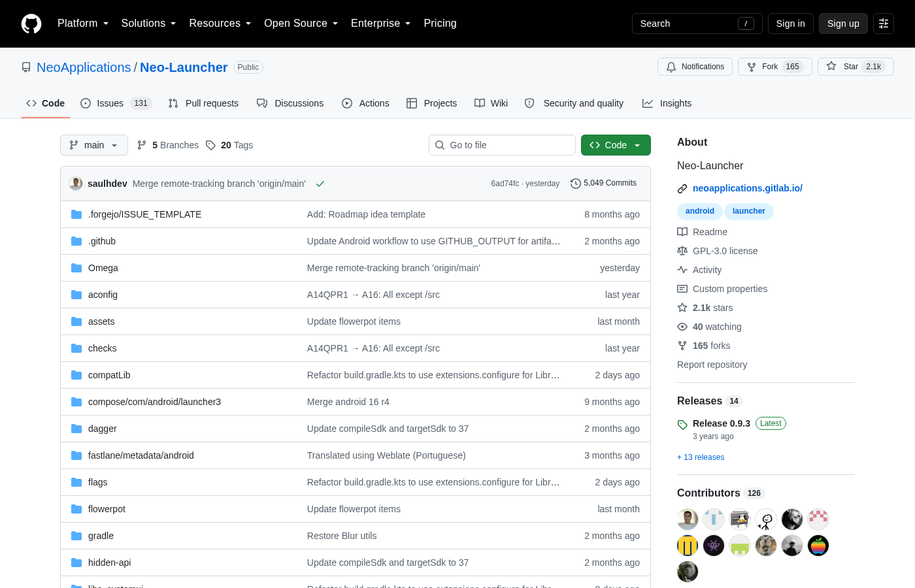The height and width of the screenshot is (588, 915).
Task: Focus the header Search field
Action: (697, 24)
